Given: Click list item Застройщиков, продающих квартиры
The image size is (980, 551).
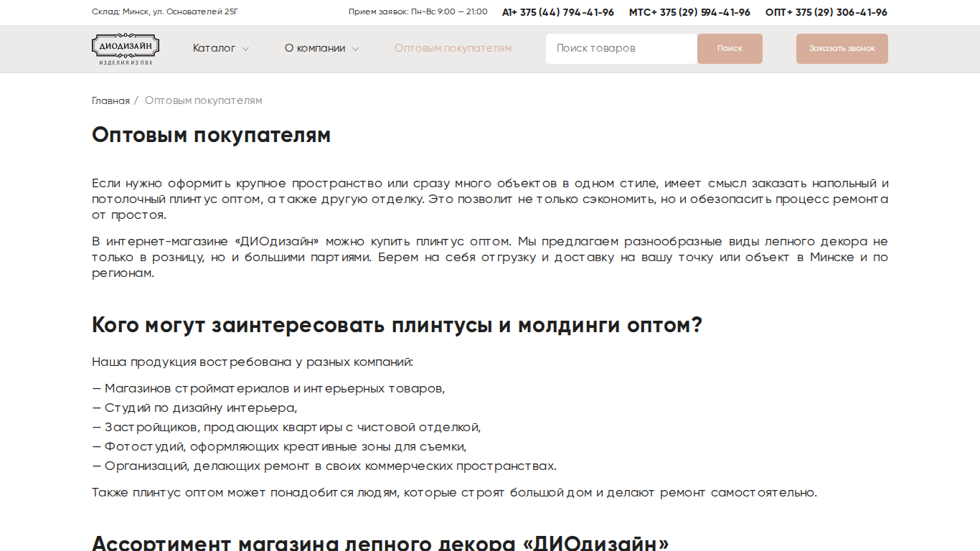Looking at the screenshot, I should 286,428.
